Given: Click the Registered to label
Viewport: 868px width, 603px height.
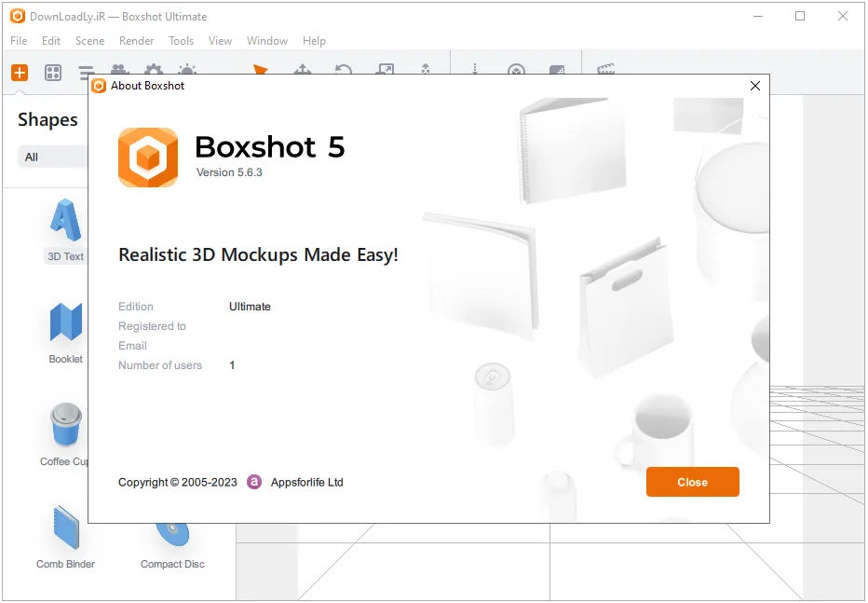Looking at the screenshot, I should pos(152,326).
